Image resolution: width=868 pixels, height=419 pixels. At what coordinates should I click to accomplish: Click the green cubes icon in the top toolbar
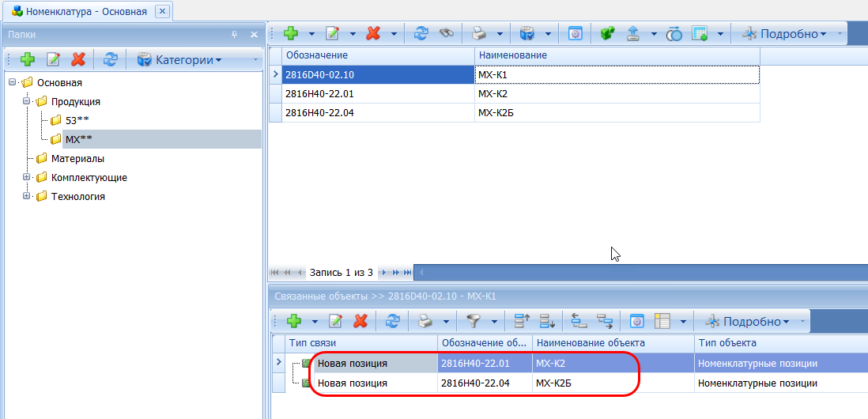[x=607, y=33]
